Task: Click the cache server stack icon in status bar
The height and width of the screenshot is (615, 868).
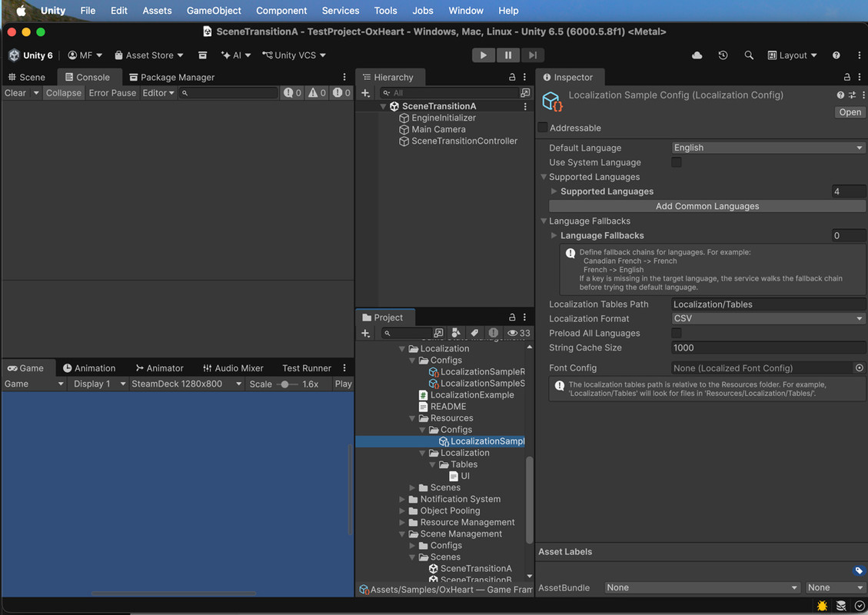Action: coord(841,606)
